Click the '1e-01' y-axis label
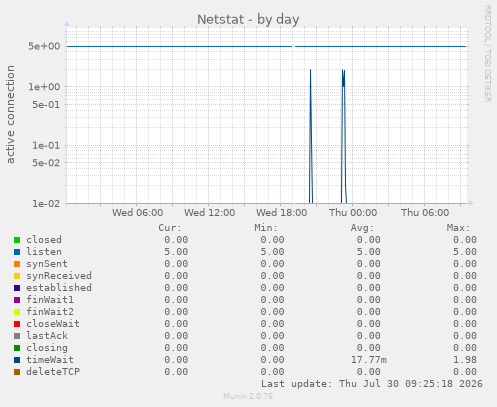 46,146
